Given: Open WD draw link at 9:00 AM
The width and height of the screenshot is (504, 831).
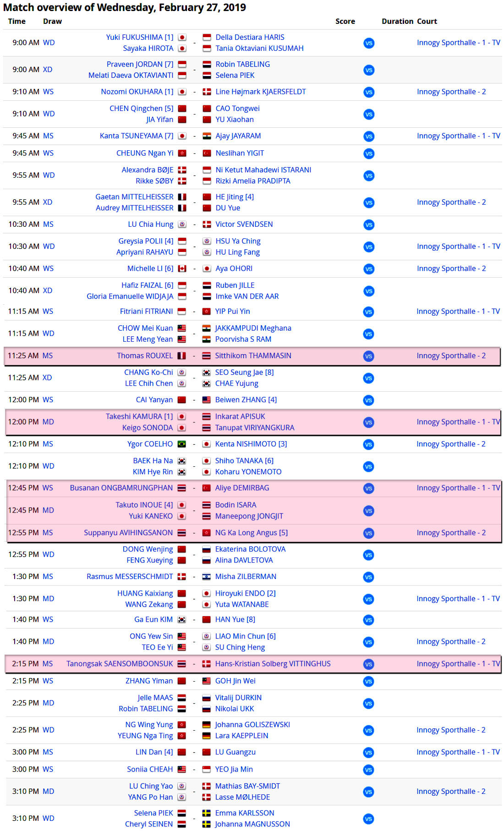Looking at the screenshot, I should tap(49, 43).
